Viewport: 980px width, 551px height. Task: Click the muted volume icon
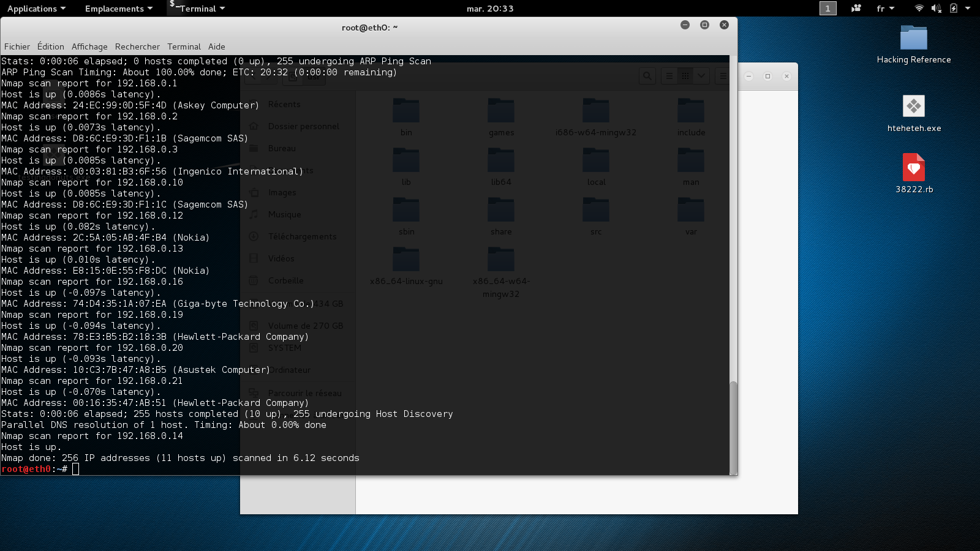[x=936, y=9]
